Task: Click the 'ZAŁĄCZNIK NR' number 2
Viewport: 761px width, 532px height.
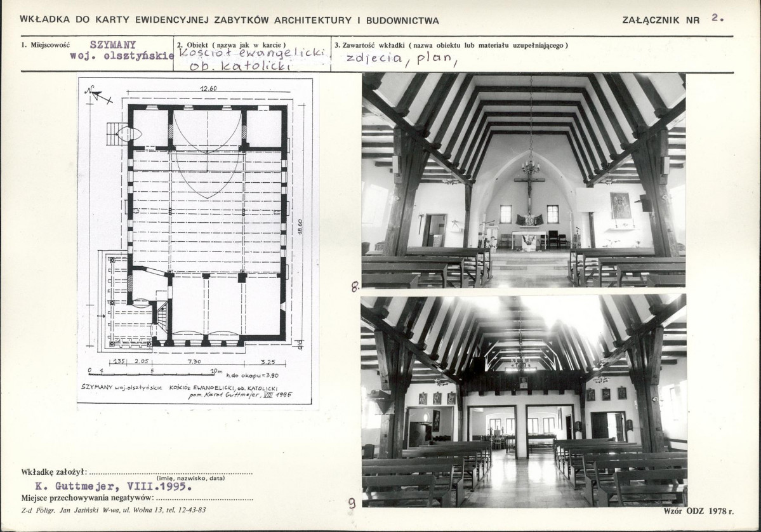Action: point(717,18)
